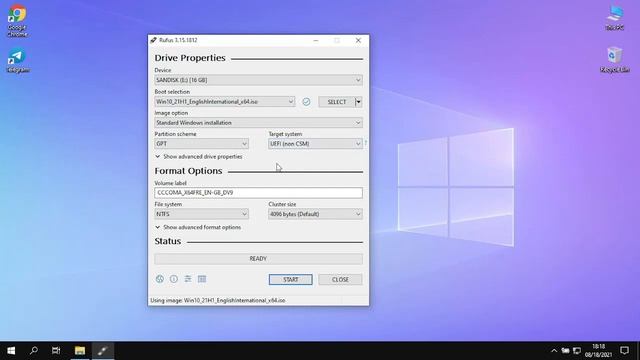Click the Rufus taskbar icon
The width and height of the screenshot is (640, 360).
click(x=102, y=351)
